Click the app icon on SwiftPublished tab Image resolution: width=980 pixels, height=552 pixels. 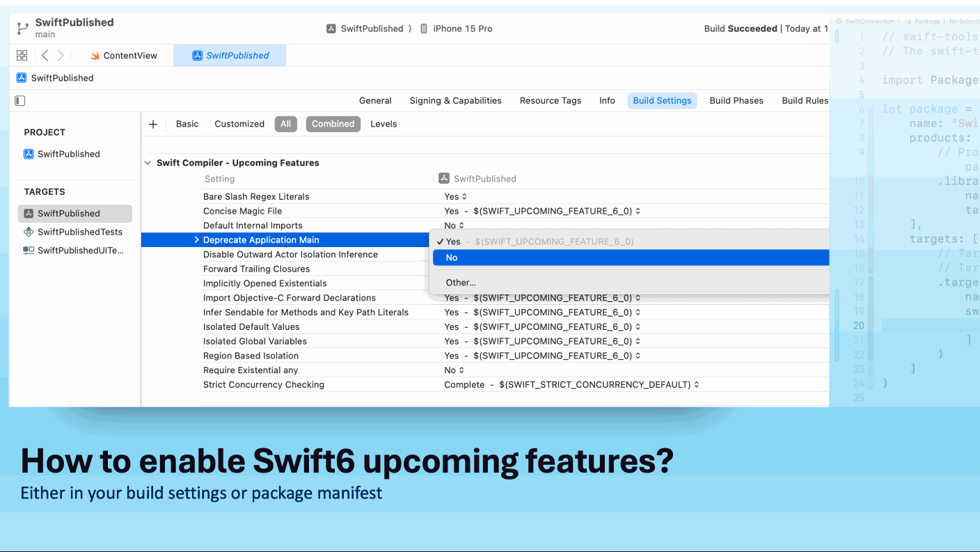pos(197,56)
